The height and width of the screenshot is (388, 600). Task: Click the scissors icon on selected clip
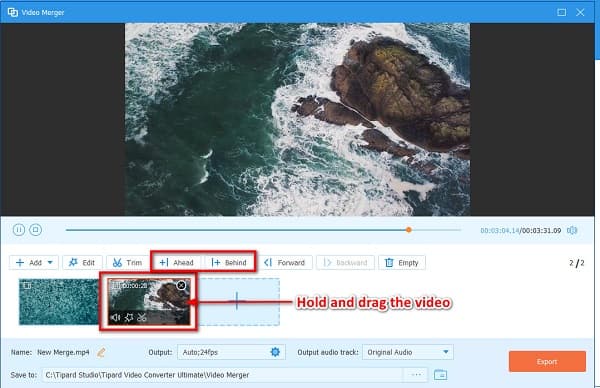coord(142,317)
